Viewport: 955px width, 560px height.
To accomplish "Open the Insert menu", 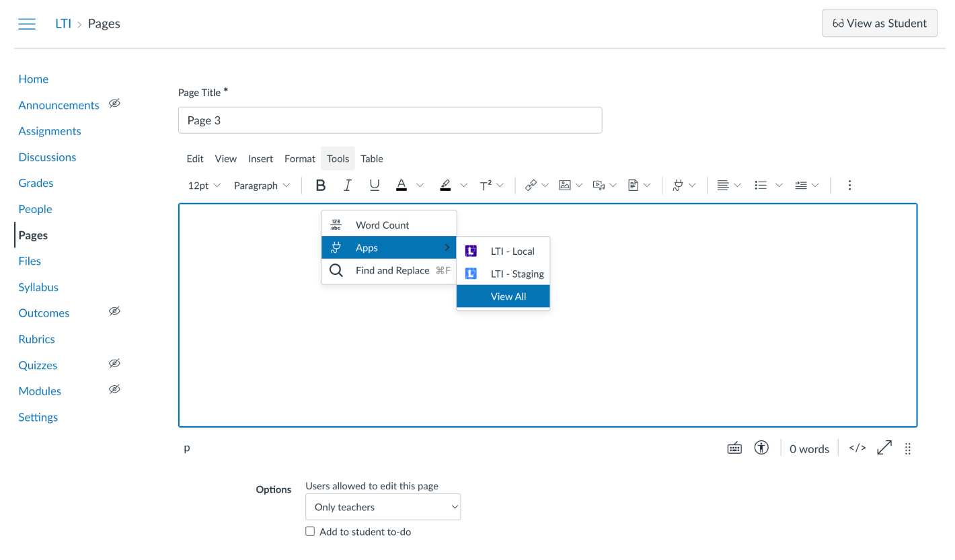I will [x=260, y=159].
